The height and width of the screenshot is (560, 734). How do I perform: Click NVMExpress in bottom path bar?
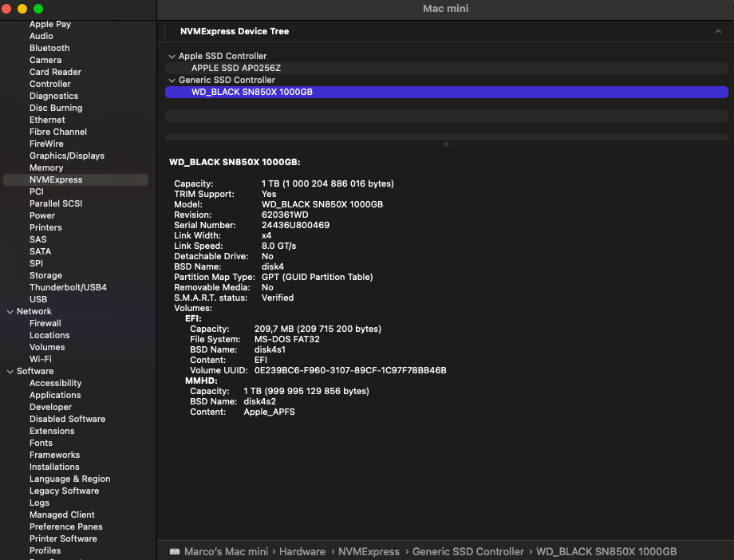tap(369, 551)
